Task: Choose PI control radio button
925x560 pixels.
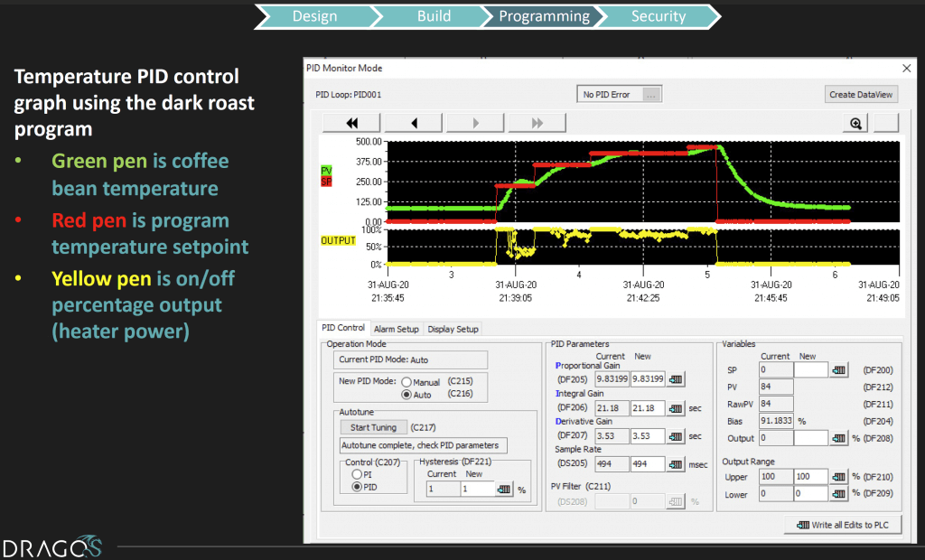Action: coord(355,474)
